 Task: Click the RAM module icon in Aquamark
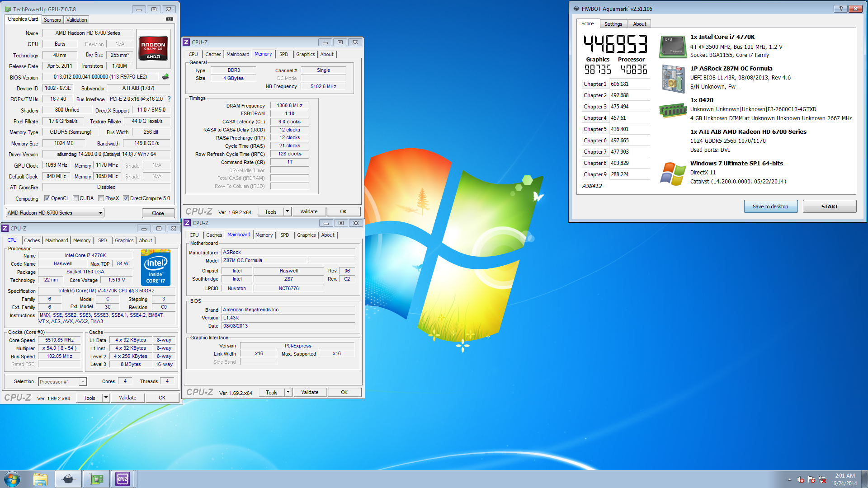tap(673, 110)
